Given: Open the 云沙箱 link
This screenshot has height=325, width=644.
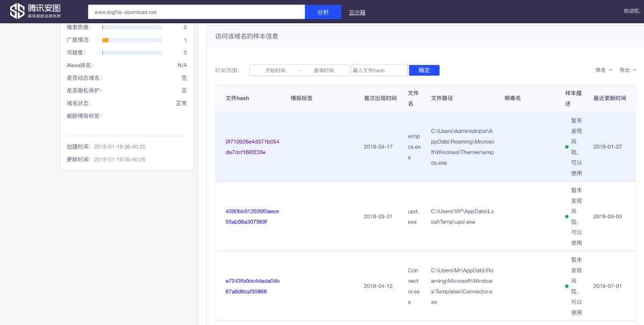Looking at the screenshot, I should 357,12.
